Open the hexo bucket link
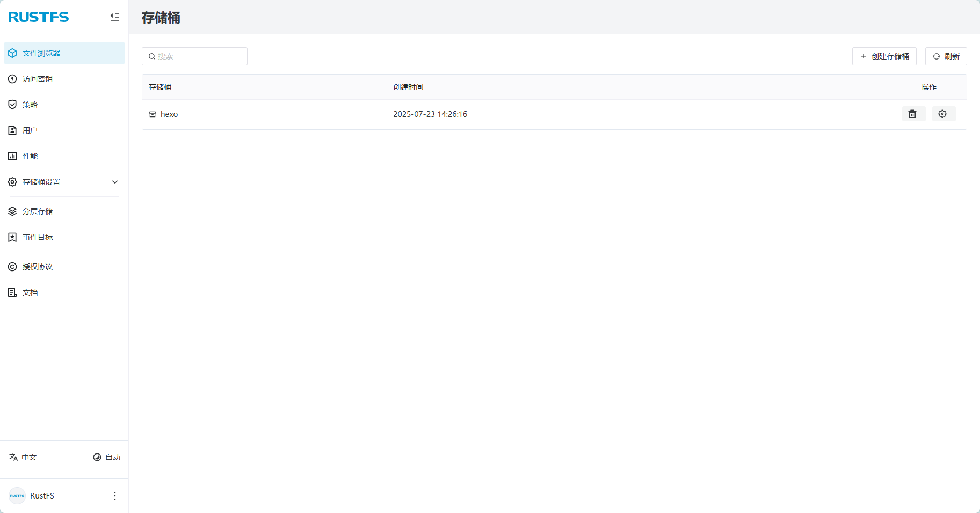This screenshot has width=980, height=513. click(x=169, y=114)
